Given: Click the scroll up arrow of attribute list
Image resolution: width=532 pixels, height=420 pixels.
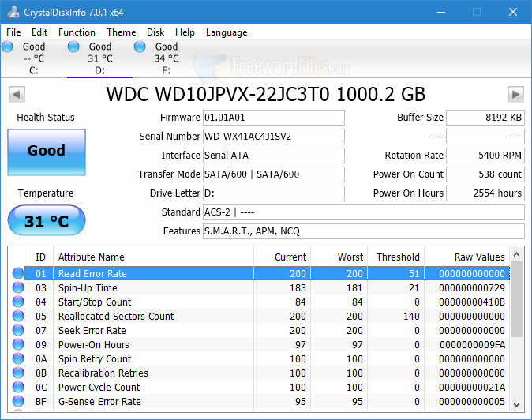Looking at the screenshot, I should (x=517, y=254).
